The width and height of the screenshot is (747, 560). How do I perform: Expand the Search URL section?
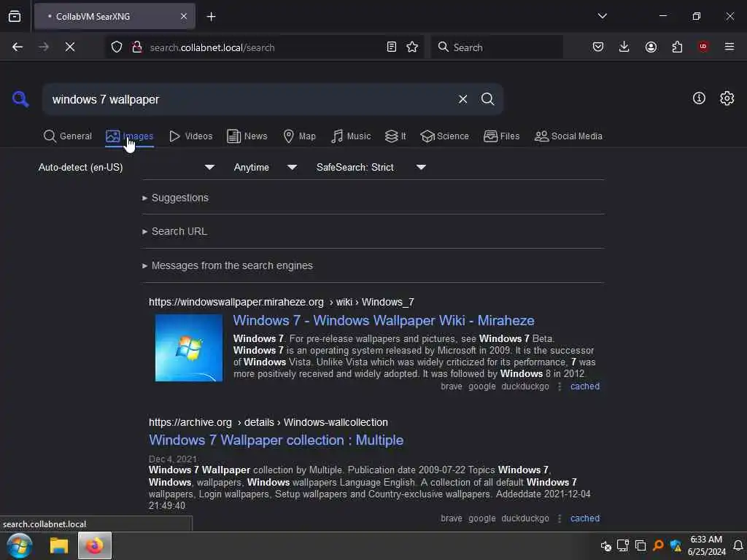pos(174,231)
